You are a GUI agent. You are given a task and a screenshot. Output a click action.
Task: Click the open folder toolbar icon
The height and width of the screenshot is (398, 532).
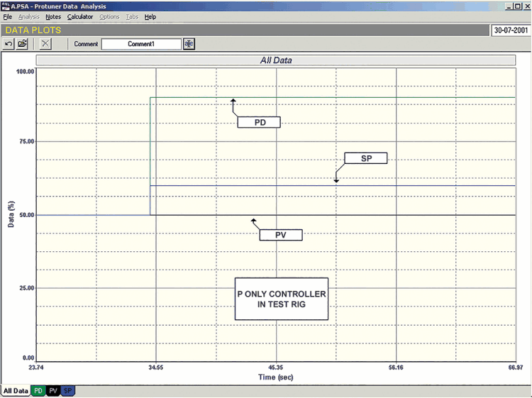pos(23,44)
